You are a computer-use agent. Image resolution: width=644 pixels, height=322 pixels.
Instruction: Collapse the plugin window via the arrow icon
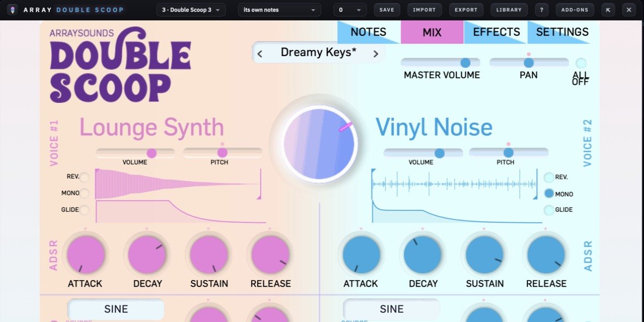(608, 10)
